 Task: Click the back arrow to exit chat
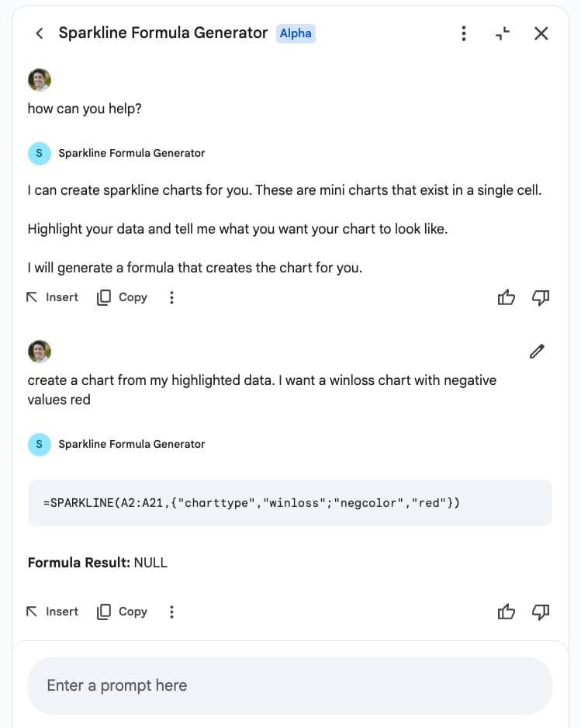(40, 33)
